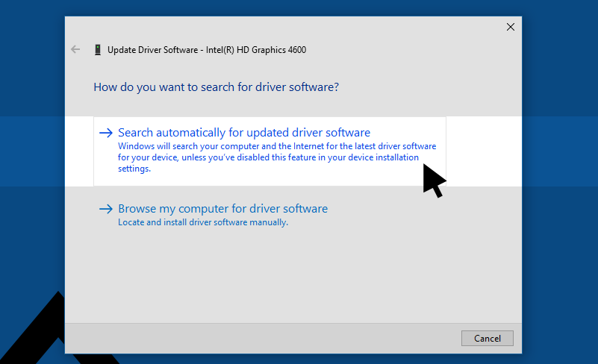Viewport: 598px width, 364px height.
Task: Click the 'How do you want to search' heading
Action: [x=217, y=87]
